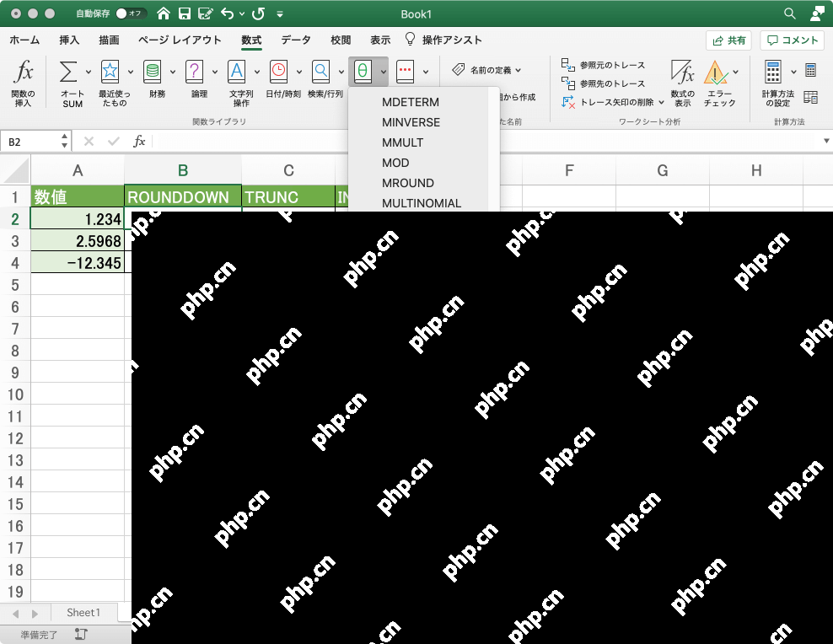Click the Calculate Sheet icon
Screen dimensions: 833x644
point(811,97)
